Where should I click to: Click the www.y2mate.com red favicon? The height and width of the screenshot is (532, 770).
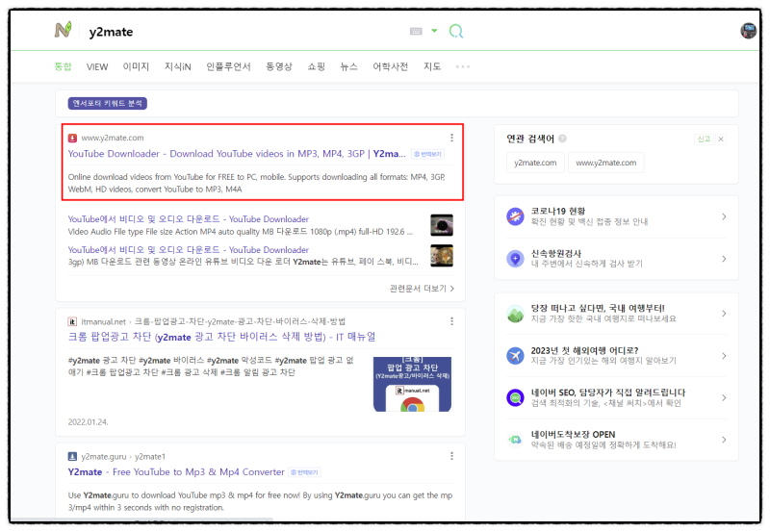pos(72,138)
